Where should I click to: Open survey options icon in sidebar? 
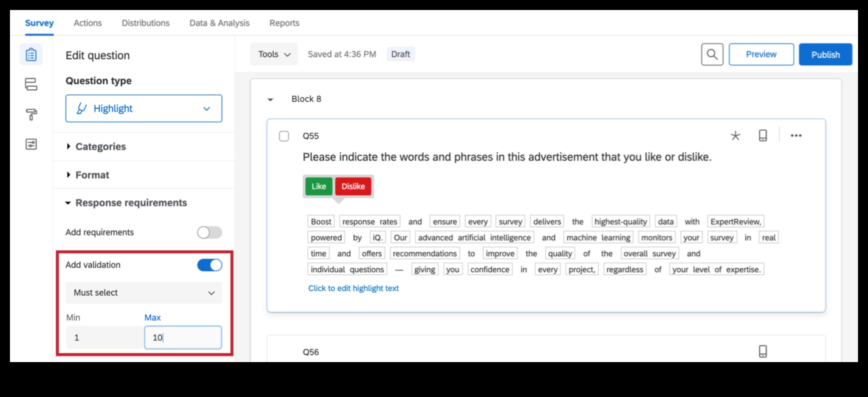pos(31,145)
